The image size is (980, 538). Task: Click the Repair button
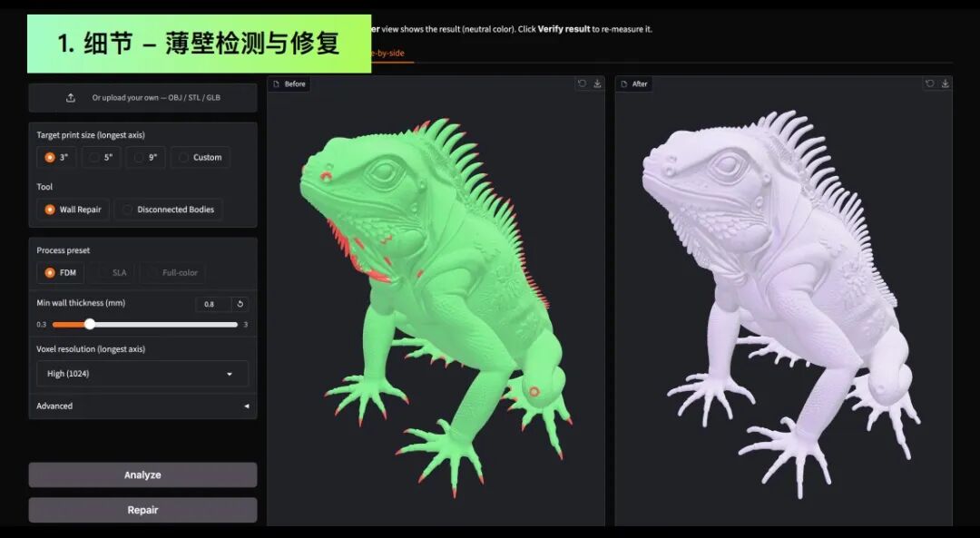point(142,510)
